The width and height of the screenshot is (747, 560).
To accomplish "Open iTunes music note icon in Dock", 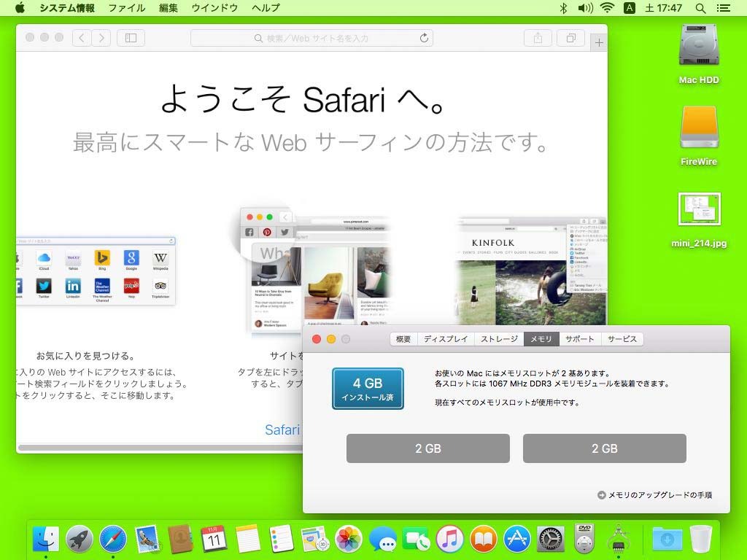I will pyautogui.click(x=449, y=539).
